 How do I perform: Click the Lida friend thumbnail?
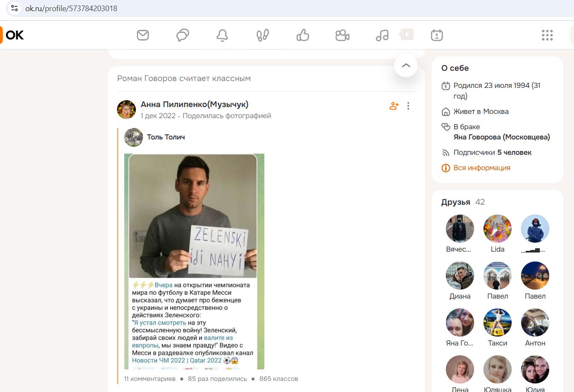[x=497, y=229]
